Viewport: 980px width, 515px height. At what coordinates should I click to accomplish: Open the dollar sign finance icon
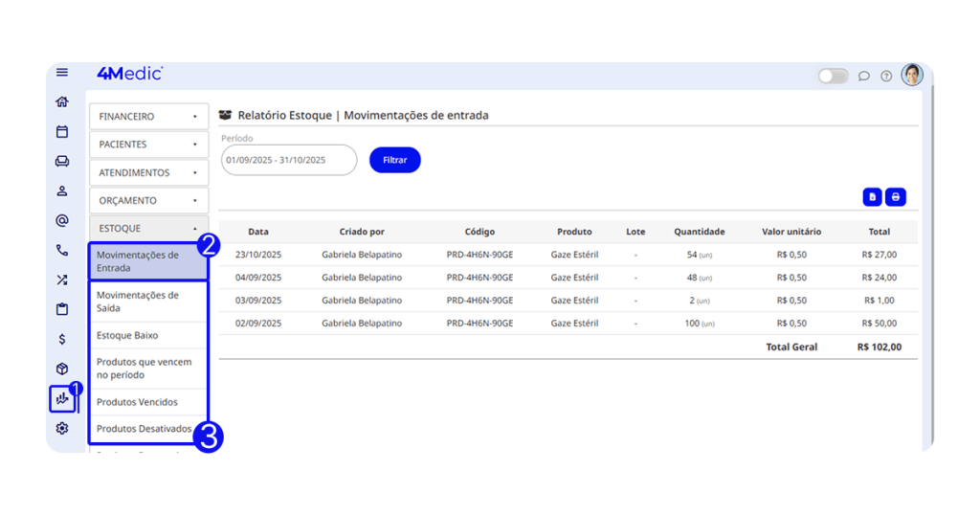coord(62,339)
